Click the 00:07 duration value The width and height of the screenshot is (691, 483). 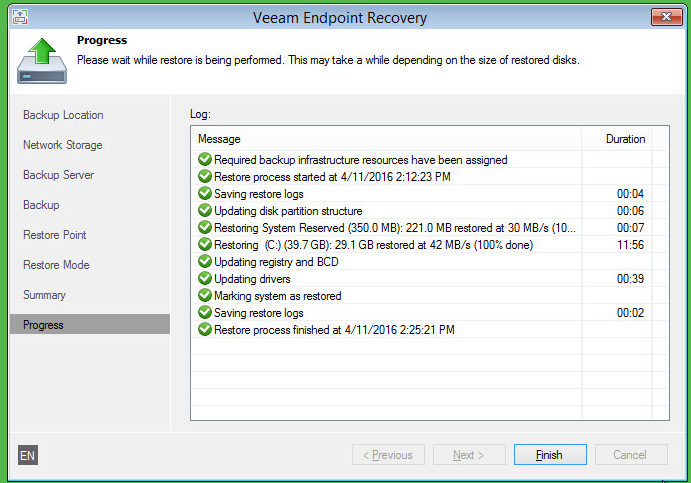[630, 228]
